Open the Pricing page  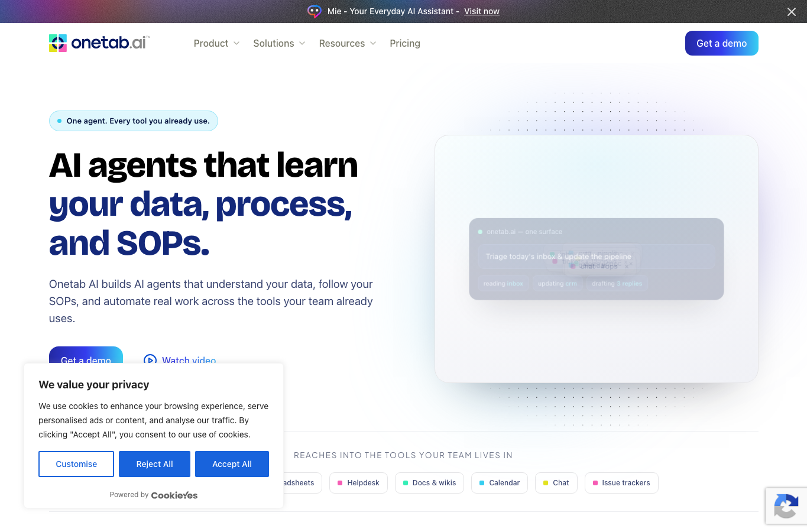point(405,43)
